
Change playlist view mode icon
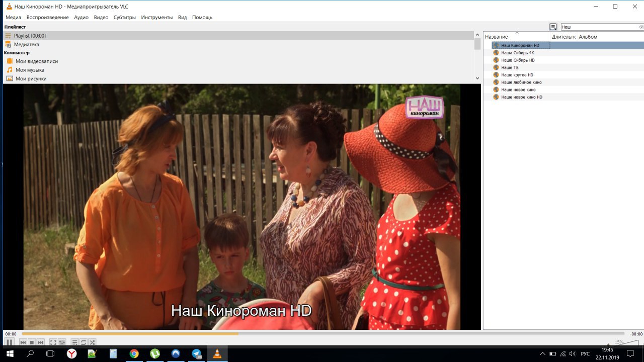553,27
